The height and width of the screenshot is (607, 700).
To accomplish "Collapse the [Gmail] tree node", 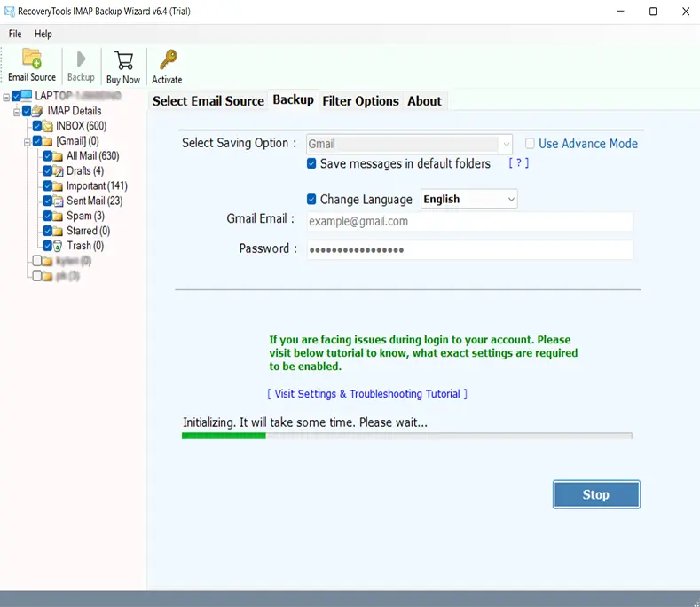I will click(x=28, y=142).
